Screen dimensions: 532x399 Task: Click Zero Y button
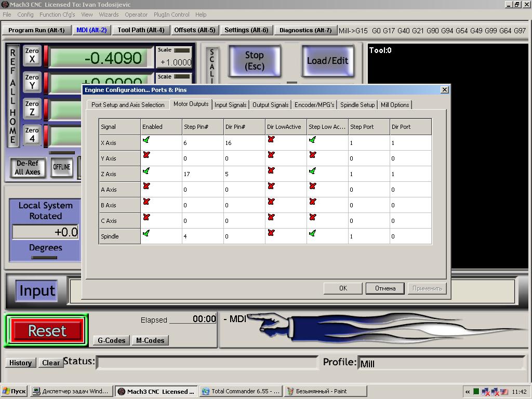32,82
